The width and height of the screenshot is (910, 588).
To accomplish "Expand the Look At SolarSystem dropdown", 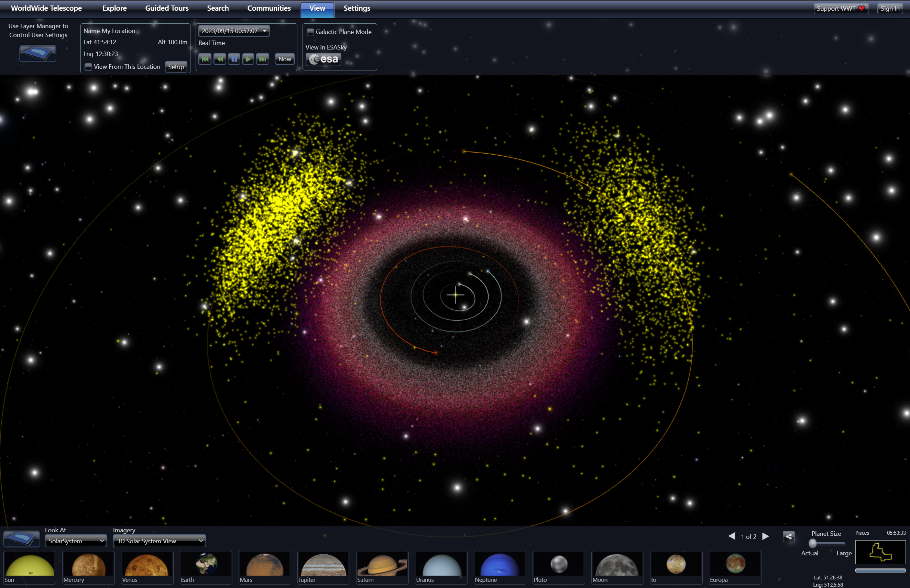I will coord(76,541).
